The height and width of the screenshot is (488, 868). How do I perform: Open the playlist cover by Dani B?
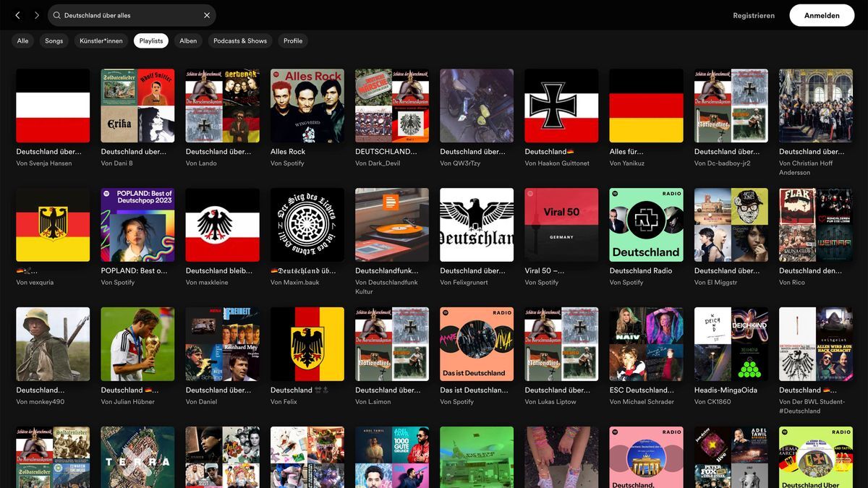(137, 106)
